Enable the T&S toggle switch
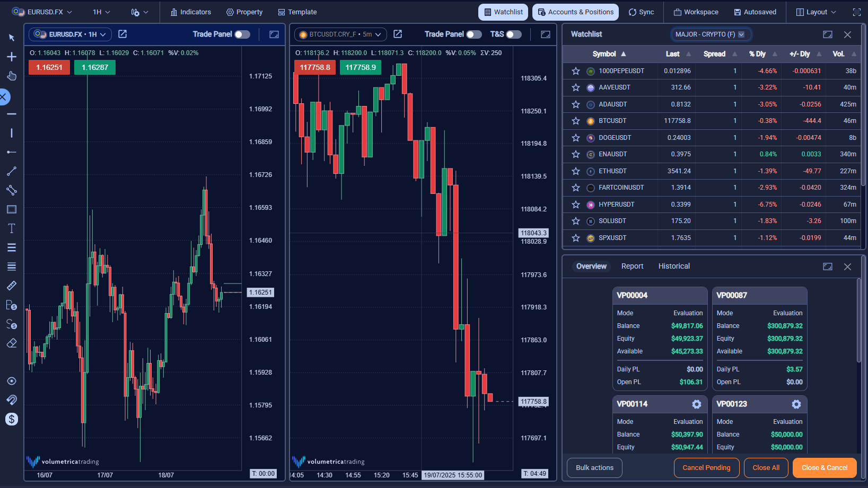Screen dimensions: 868x488 514,34
